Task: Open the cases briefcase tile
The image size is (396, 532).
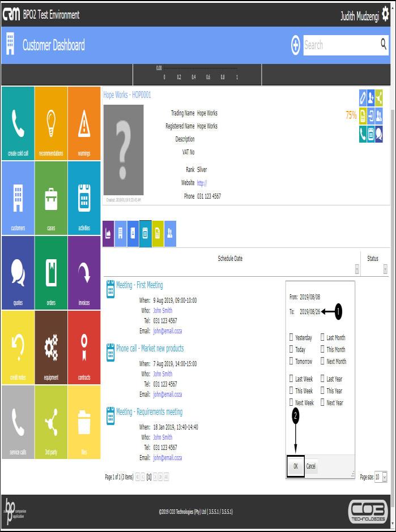Action: [x=51, y=198]
